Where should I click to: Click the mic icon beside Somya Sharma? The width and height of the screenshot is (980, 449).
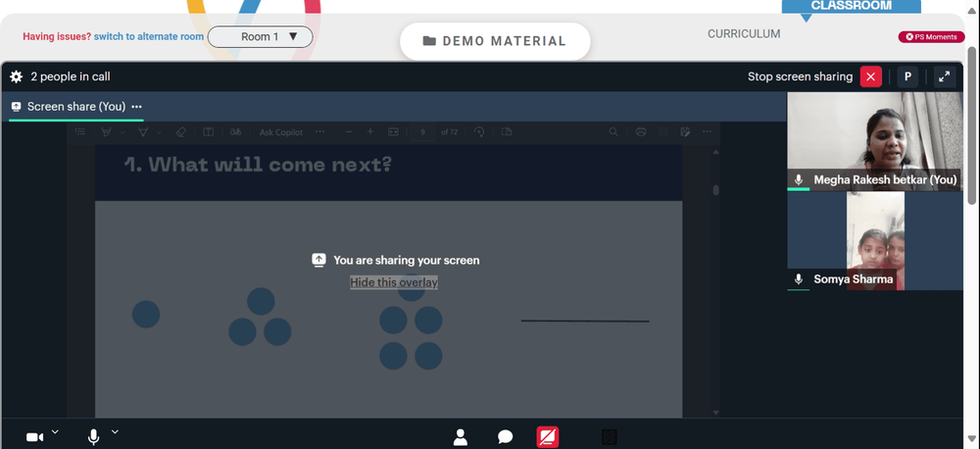798,279
